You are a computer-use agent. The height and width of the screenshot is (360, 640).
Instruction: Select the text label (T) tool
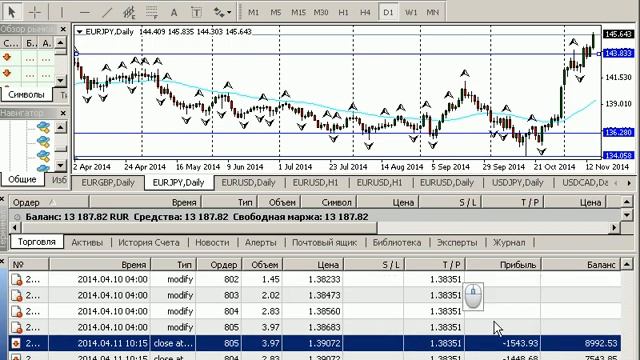[196, 12]
